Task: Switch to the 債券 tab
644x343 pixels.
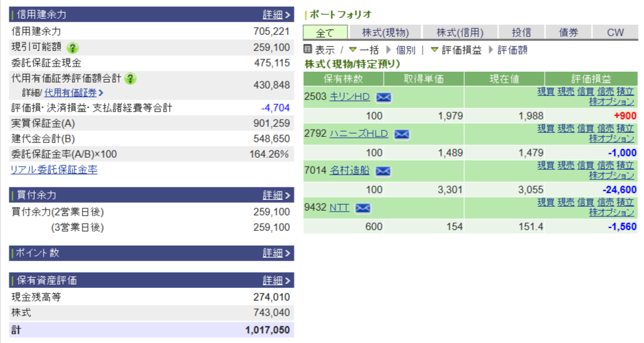Action: pos(568,32)
